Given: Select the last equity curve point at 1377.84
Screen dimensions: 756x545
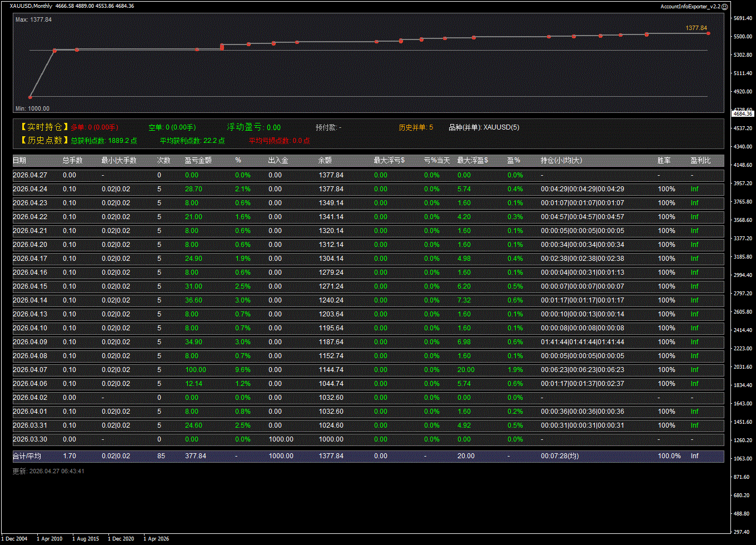Looking at the screenshot, I should 708,33.
